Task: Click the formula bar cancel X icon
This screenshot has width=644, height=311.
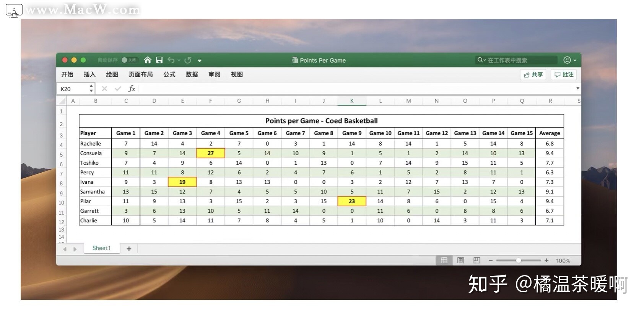Action: (104, 89)
